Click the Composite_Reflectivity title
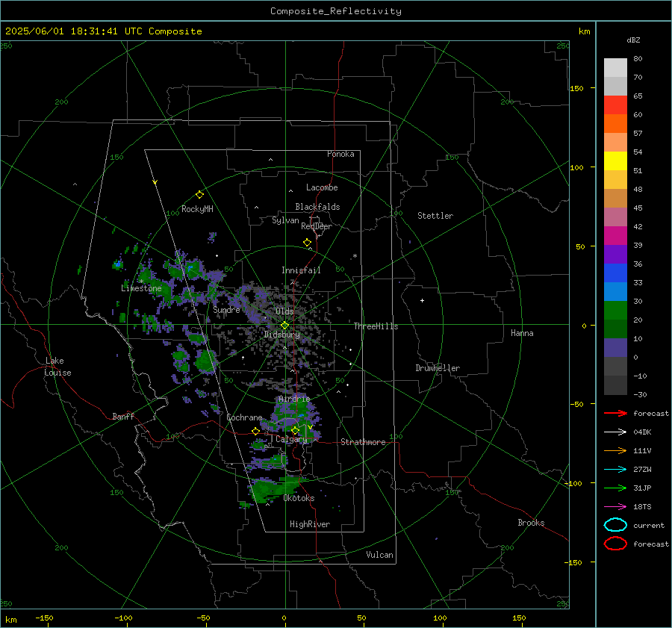Viewport: 672px width, 628px height. tap(336, 11)
